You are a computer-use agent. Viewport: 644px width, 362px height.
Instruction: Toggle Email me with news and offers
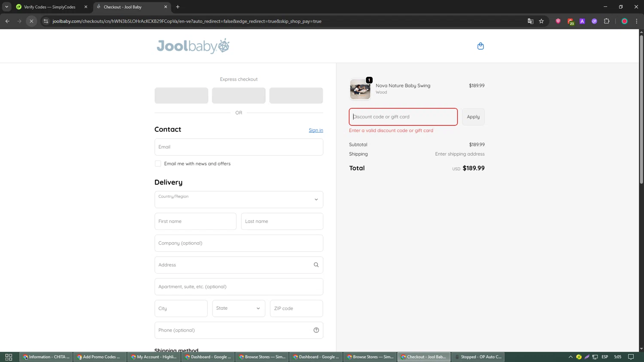[x=158, y=163]
